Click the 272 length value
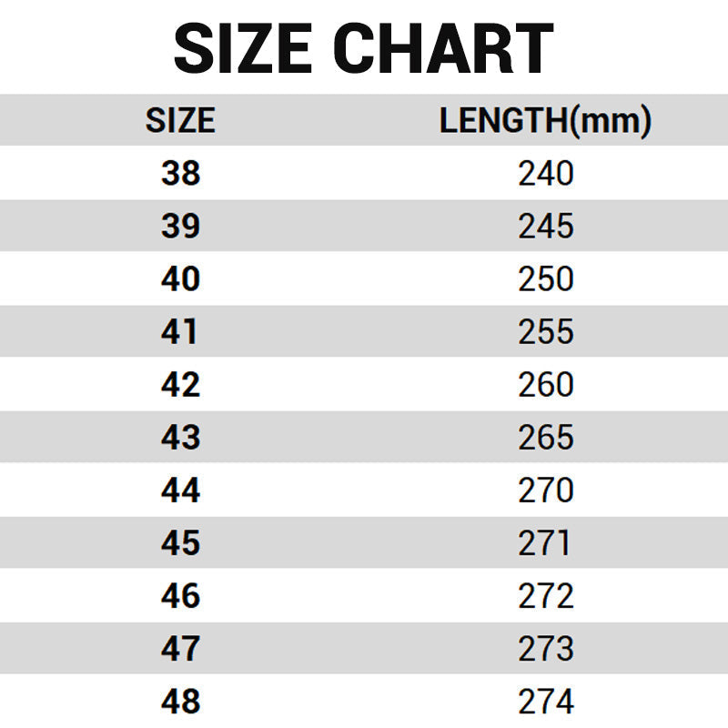This screenshot has width=728, height=728. pyautogui.click(x=546, y=595)
